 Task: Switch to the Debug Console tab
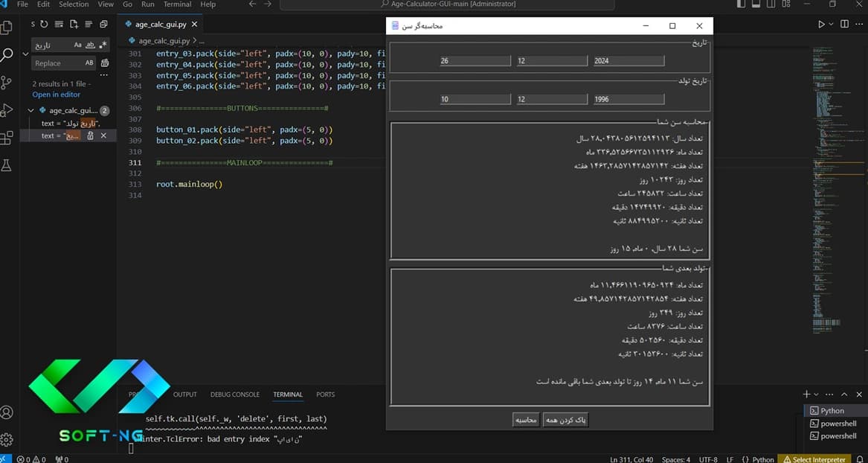[x=235, y=395]
